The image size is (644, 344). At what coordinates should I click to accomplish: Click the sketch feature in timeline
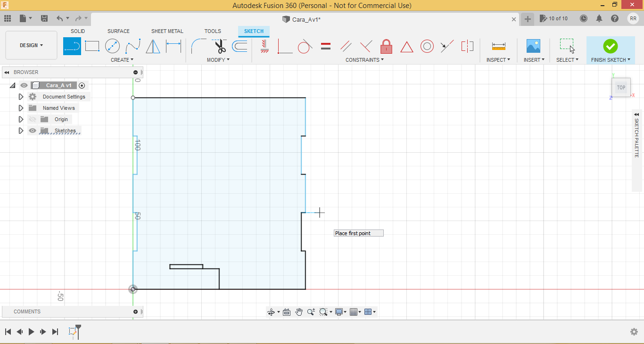tap(73, 332)
